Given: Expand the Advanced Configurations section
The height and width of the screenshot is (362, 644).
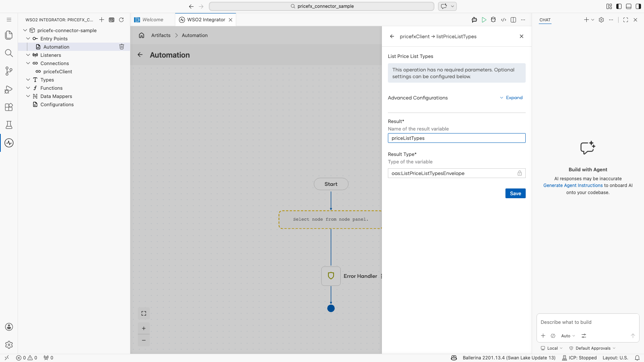Looking at the screenshot, I should tap(511, 98).
